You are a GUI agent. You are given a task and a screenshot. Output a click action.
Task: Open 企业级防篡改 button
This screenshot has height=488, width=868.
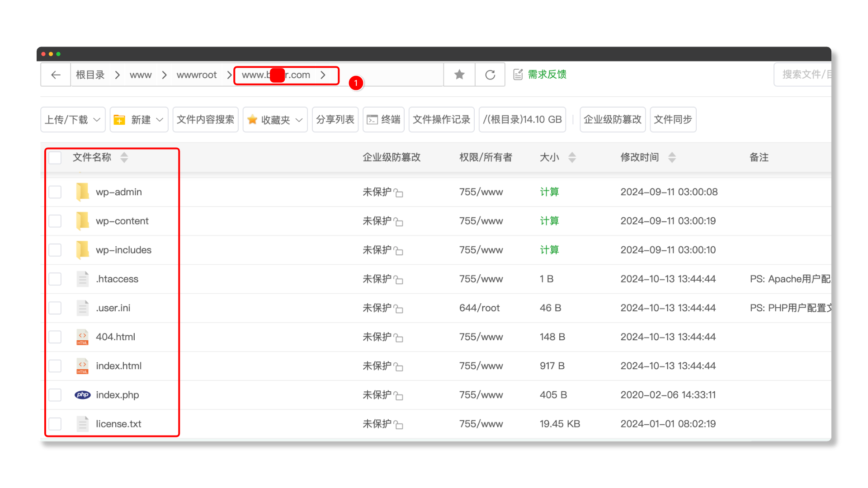612,120
